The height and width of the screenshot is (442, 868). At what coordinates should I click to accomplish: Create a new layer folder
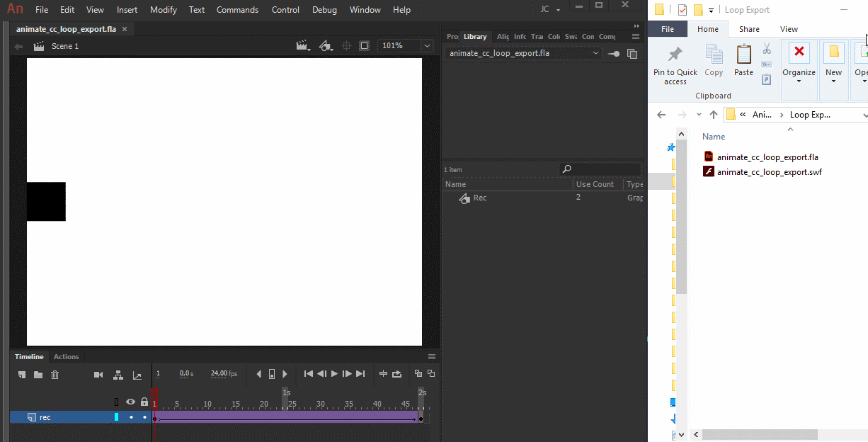point(38,374)
